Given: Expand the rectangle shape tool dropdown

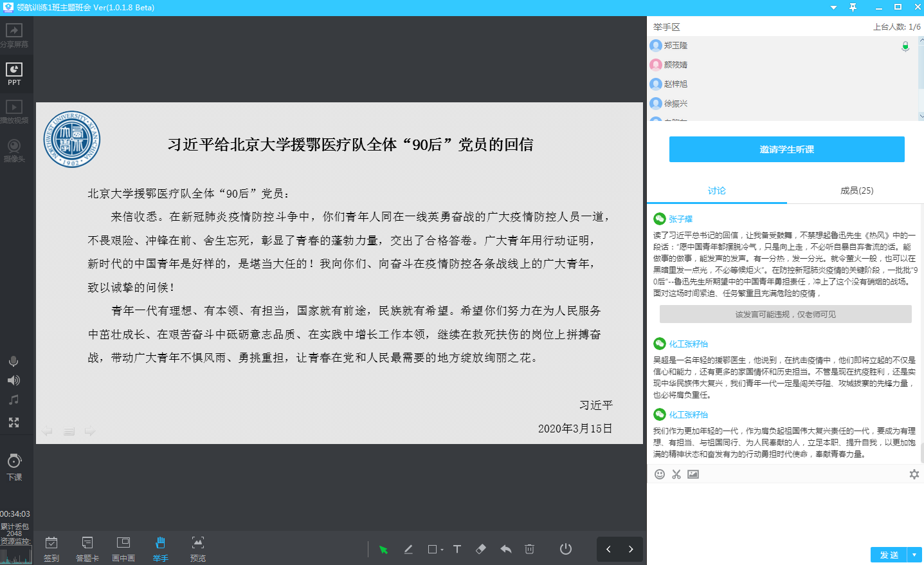Looking at the screenshot, I should pyautogui.click(x=442, y=550).
